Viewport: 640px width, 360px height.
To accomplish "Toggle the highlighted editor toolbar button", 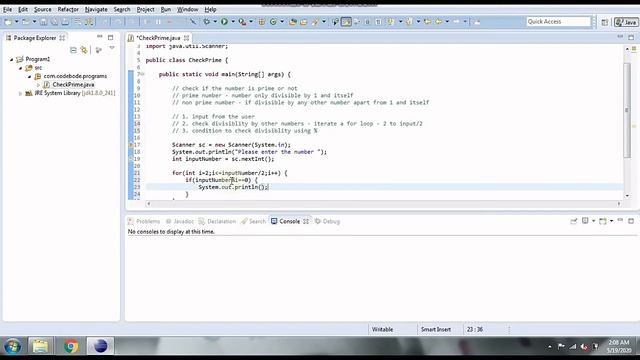I will [x=346, y=22].
